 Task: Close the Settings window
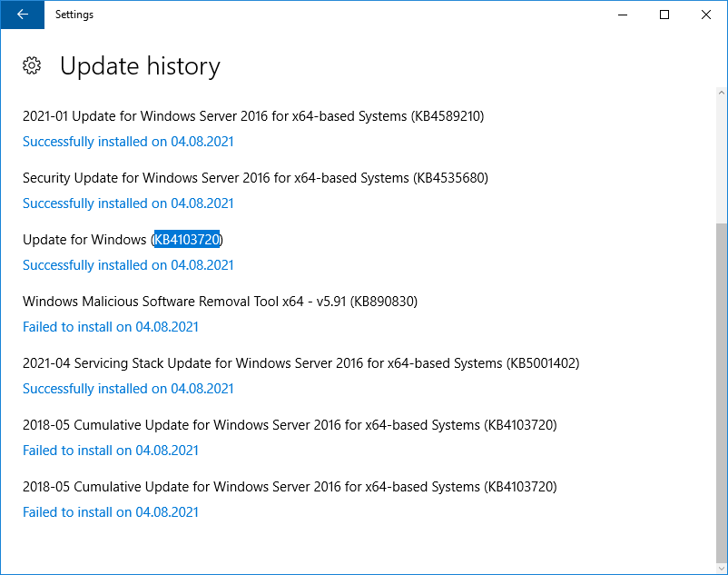[x=706, y=15]
